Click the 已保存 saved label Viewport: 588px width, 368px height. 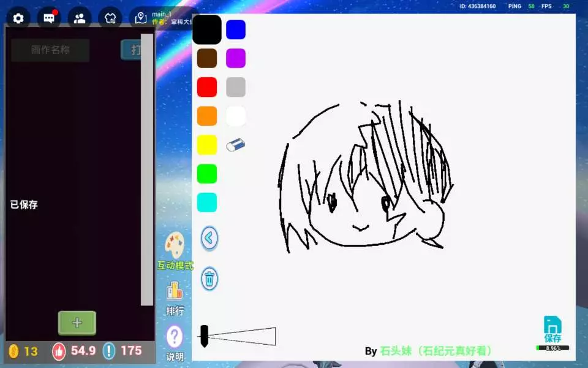(24, 205)
